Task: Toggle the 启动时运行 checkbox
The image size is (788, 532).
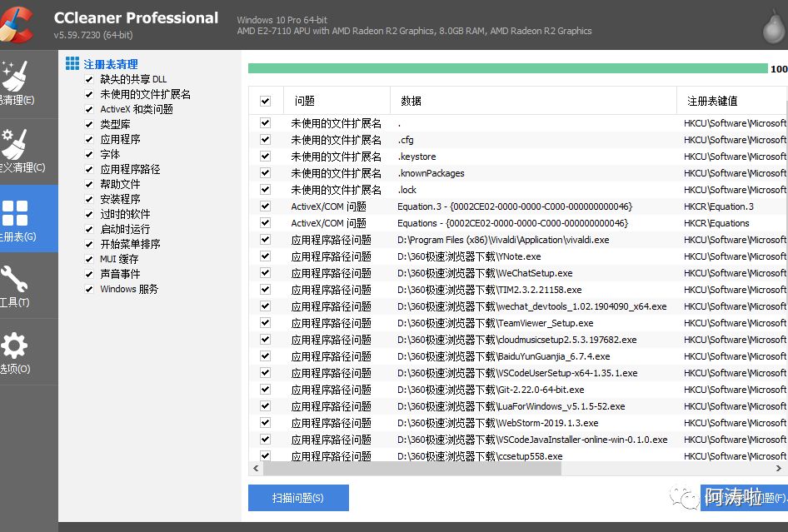Action: point(89,229)
